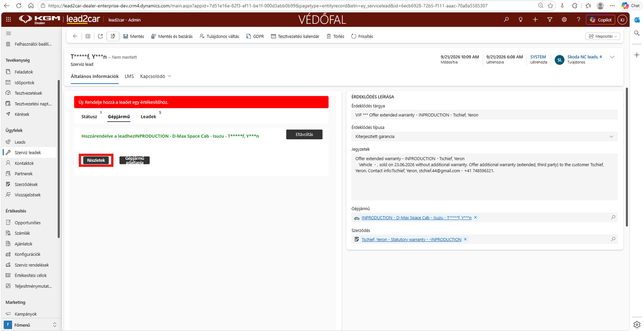Switch to the Státusz tab
644x331 pixels.
click(x=89, y=117)
